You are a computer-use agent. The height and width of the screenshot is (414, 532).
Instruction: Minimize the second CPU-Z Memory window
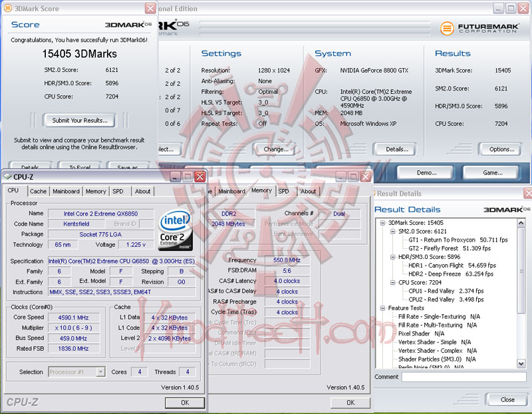pos(340,176)
